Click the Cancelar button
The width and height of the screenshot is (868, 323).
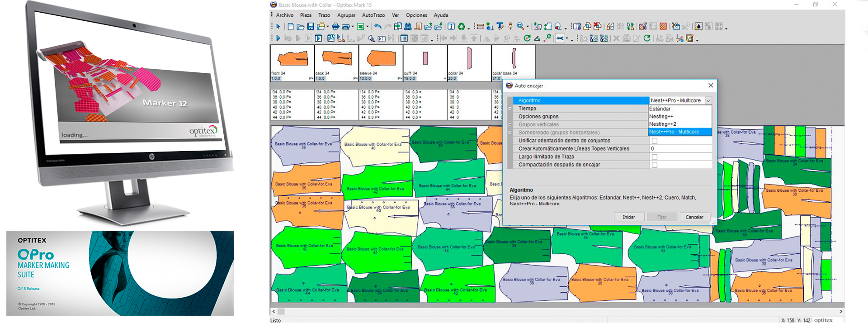pyautogui.click(x=694, y=217)
